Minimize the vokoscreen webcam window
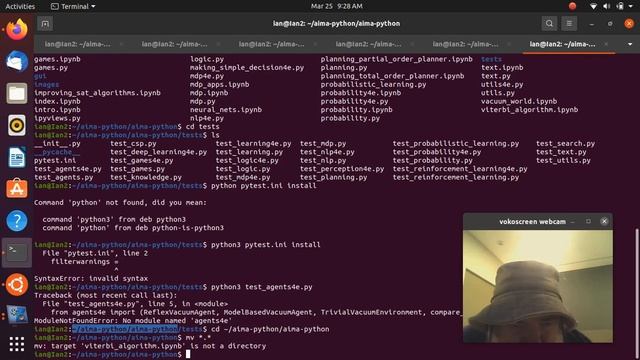Image resolution: width=640 pixels, height=360 pixels. point(573,222)
